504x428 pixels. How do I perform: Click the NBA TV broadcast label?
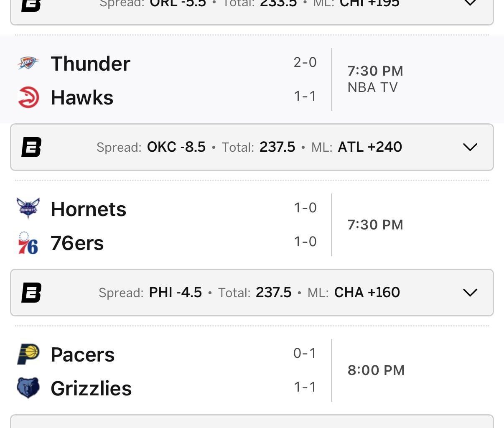coord(372,87)
